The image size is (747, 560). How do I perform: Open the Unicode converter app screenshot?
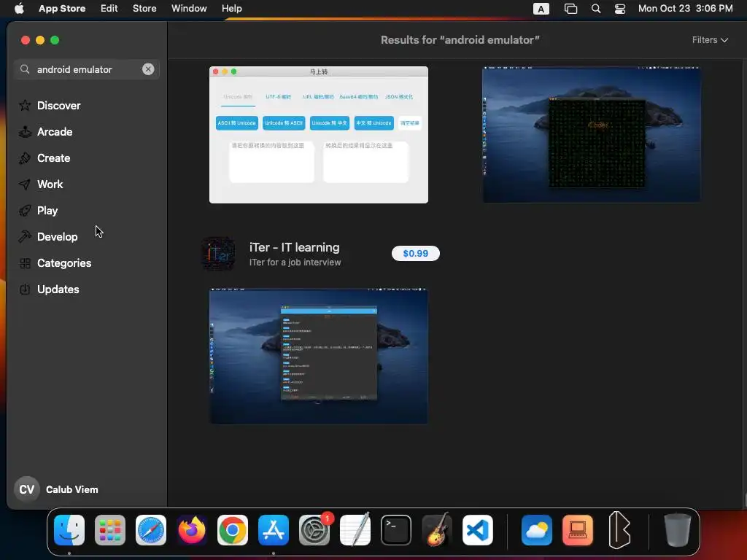click(319, 135)
